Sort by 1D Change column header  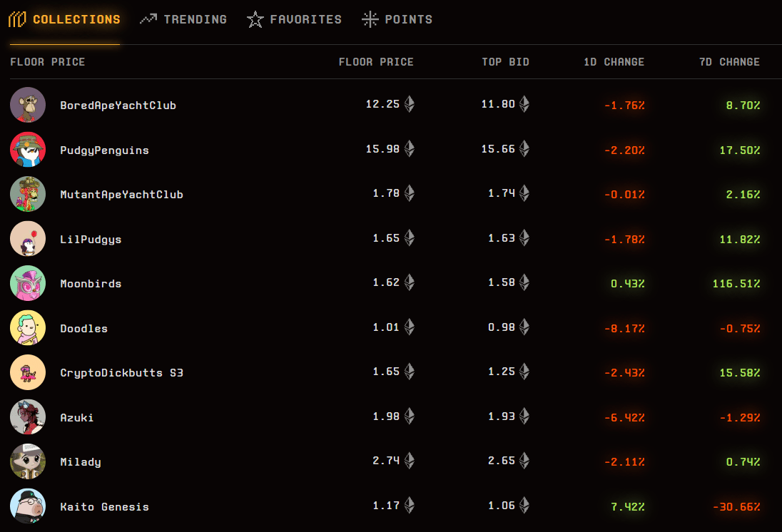[x=614, y=62]
